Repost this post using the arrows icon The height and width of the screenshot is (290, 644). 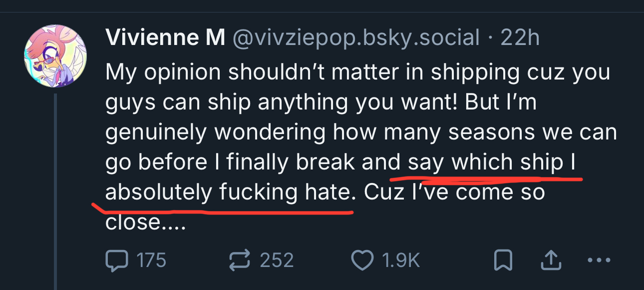pyautogui.click(x=239, y=260)
